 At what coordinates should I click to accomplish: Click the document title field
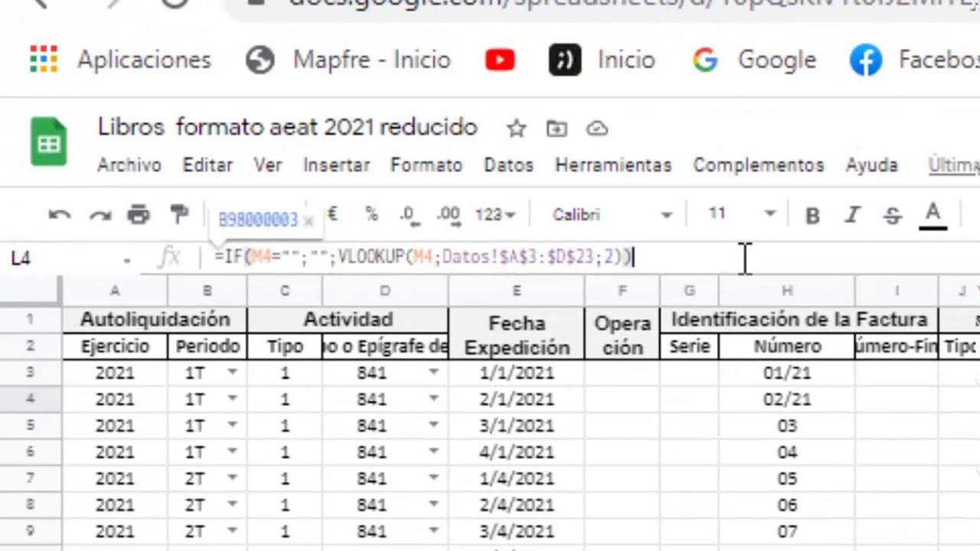click(288, 127)
